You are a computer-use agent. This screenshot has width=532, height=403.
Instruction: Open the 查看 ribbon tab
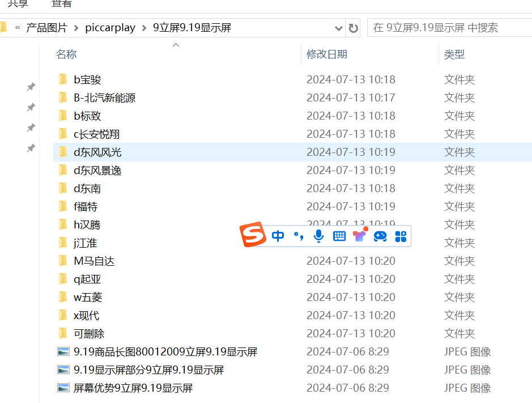[62, 3]
